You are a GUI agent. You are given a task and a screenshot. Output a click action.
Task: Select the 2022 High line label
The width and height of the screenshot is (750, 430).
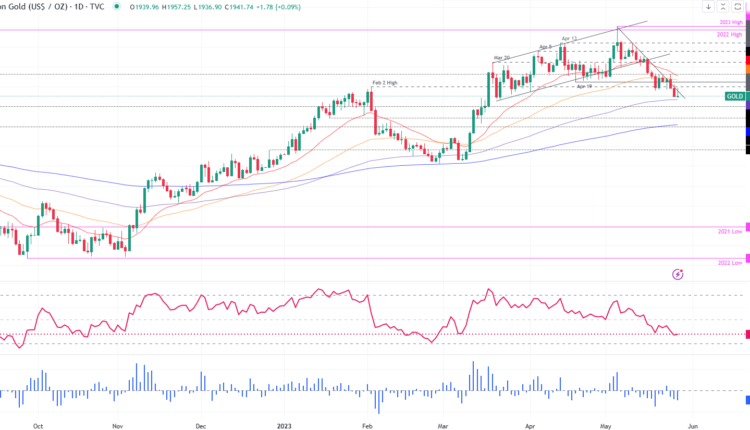[x=730, y=34]
